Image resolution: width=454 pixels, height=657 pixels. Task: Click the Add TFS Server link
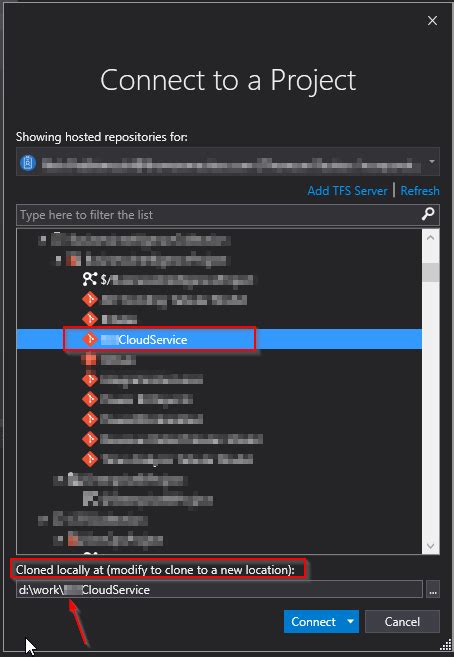point(347,191)
